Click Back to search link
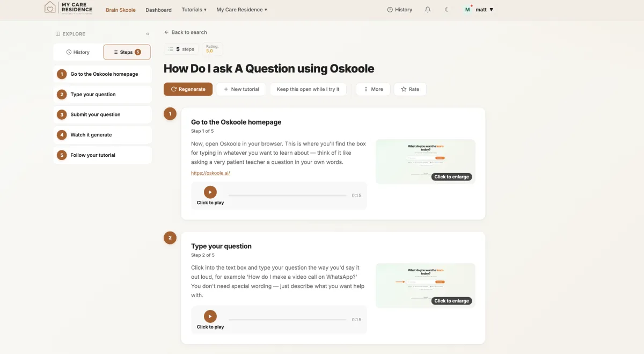The width and height of the screenshot is (644, 354). point(186,32)
